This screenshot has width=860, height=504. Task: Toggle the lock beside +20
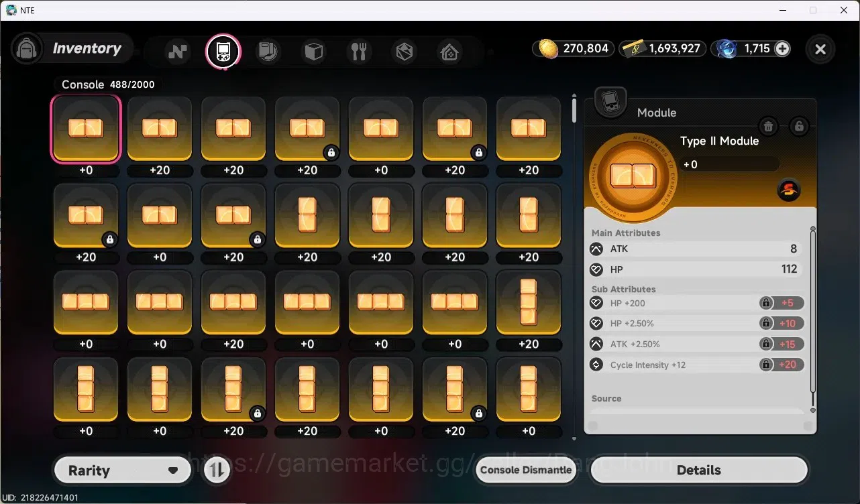pos(765,365)
